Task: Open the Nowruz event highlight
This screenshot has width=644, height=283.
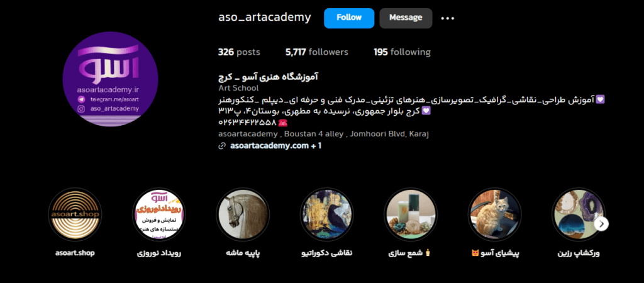Action: [x=159, y=214]
